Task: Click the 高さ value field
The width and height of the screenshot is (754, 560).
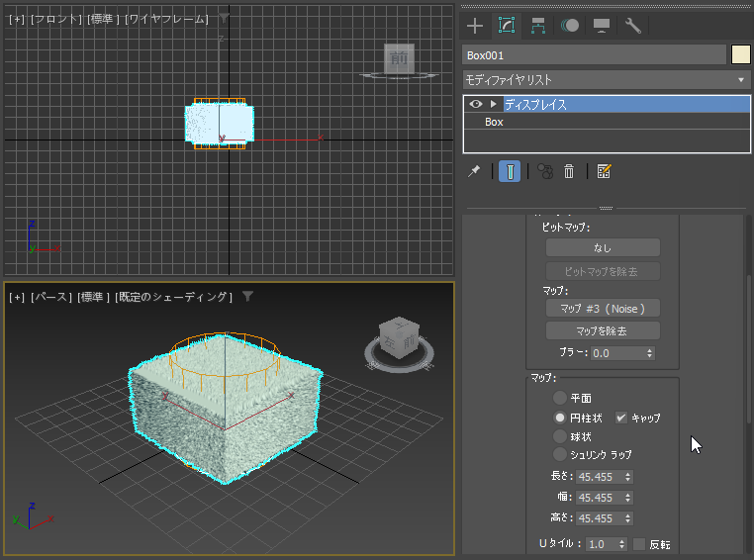Action: pyautogui.click(x=600, y=518)
